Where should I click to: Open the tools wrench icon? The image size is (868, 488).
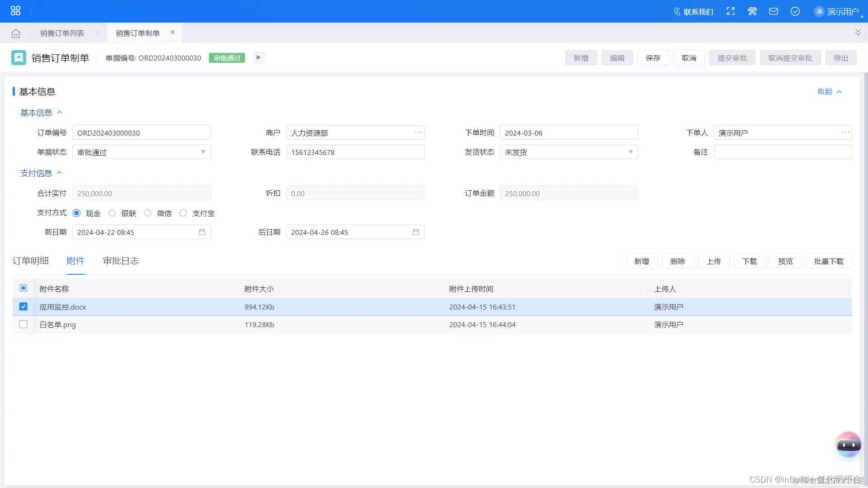point(752,11)
